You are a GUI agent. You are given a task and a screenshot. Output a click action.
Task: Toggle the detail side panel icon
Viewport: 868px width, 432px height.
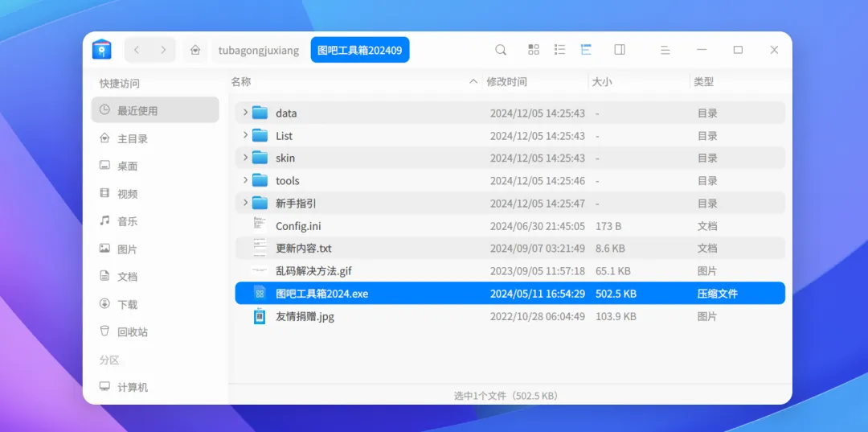pyautogui.click(x=620, y=50)
